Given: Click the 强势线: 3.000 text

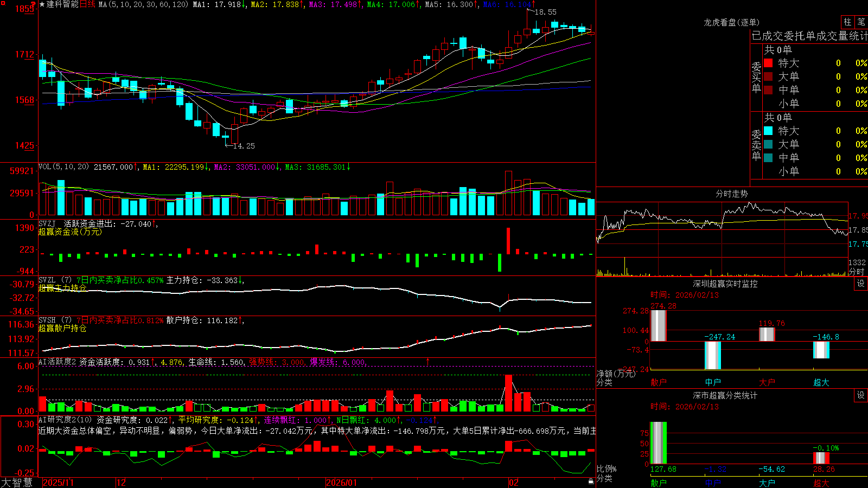Looking at the screenshot, I should click(278, 362).
